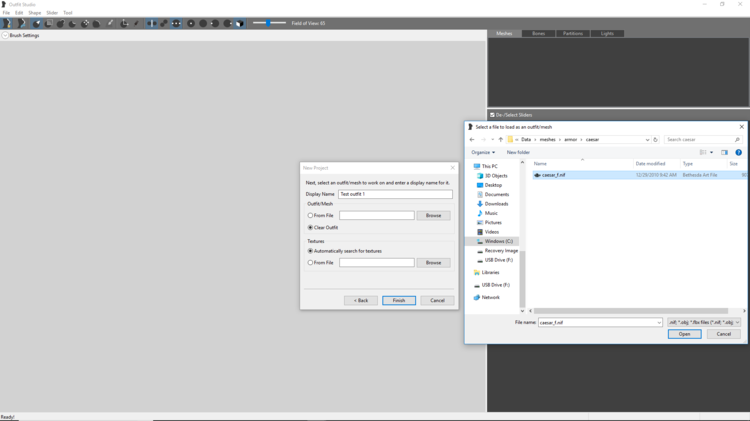This screenshot has height=421, width=750.
Task: Open Downloads in the navigation pane
Action: 496,204
